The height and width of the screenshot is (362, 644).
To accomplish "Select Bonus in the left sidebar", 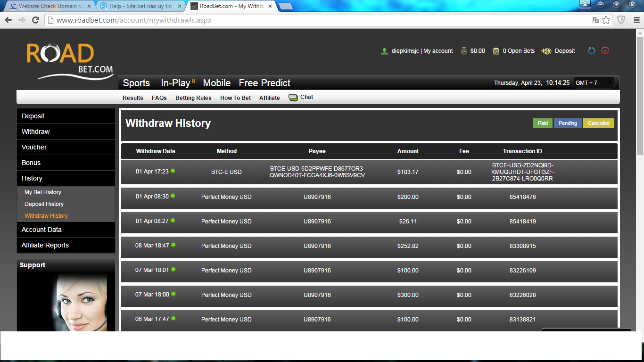I will click(66, 163).
